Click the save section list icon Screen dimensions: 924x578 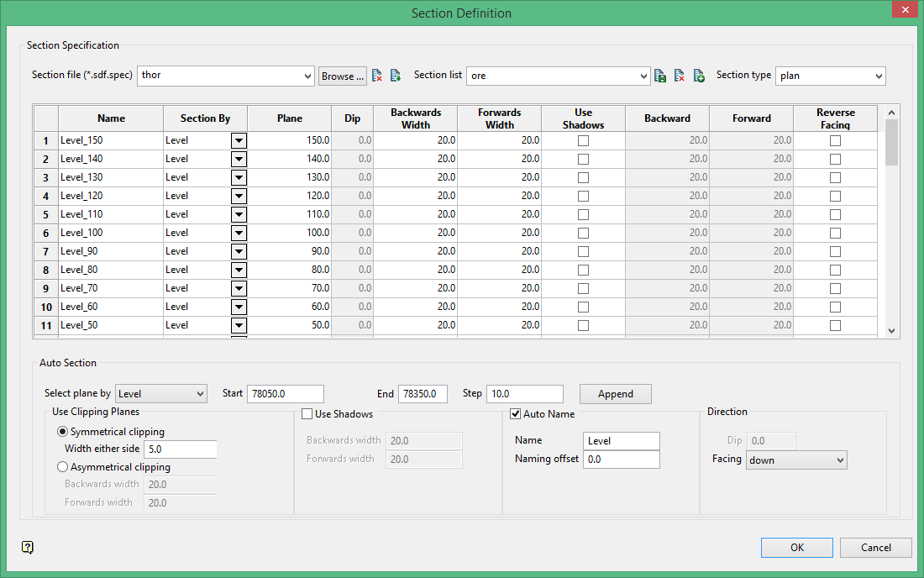pyautogui.click(x=660, y=76)
